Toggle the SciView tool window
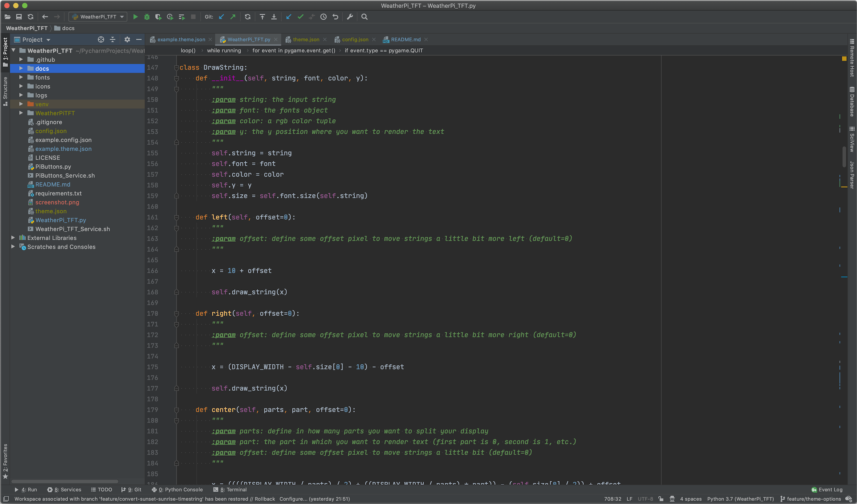 (x=852, y=139)
